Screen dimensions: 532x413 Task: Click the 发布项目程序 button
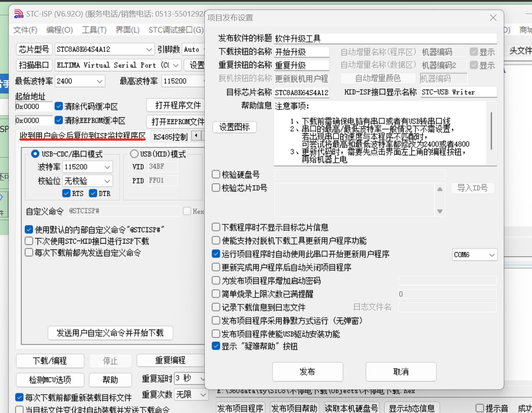[x=240, y=408]
